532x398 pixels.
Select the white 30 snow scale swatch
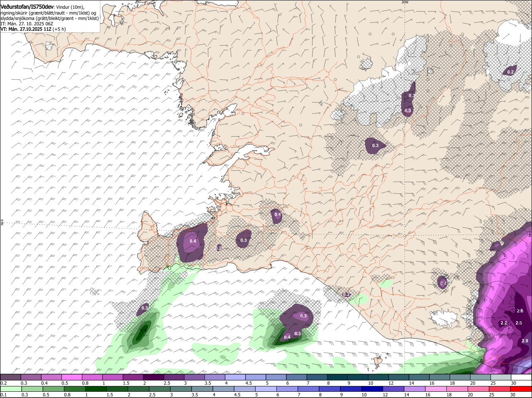[x=522, y=377]
